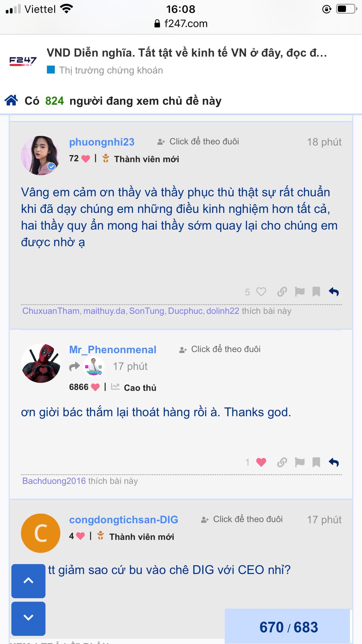Flag phuongnhi23's post
The height and width of the screenshot is (644, 362).
300,292
